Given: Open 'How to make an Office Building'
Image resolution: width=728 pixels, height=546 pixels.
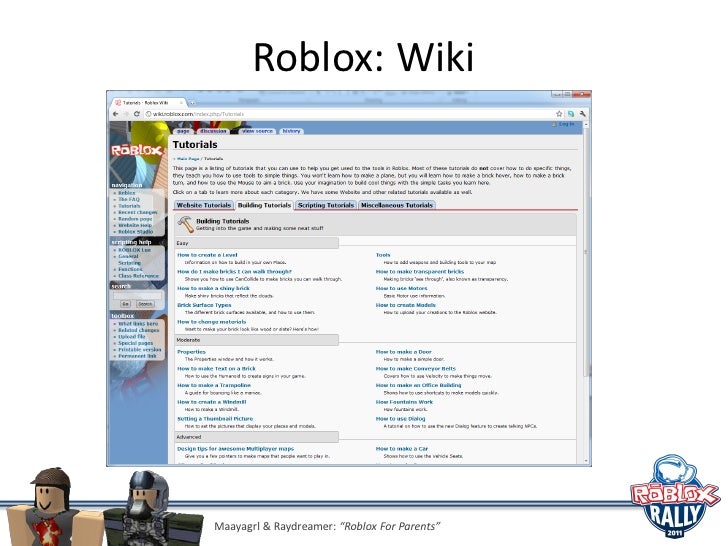Looking at the screenshot, I should (x=419, y=385).
